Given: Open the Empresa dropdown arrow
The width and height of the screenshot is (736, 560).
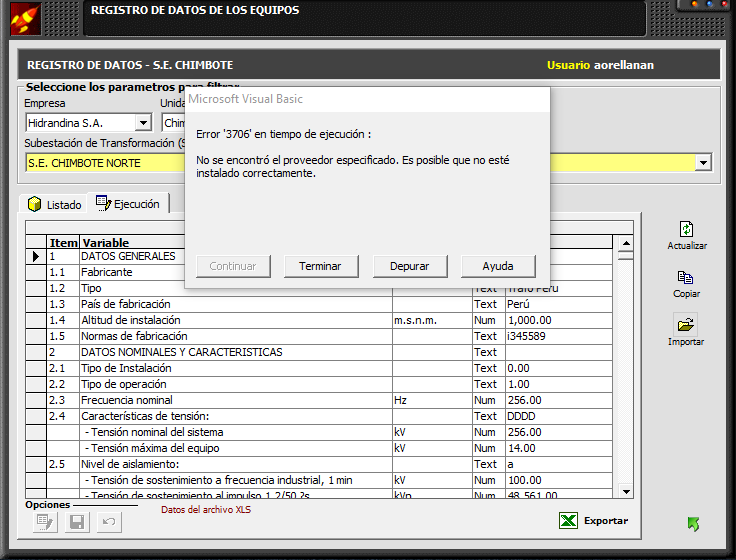Looking at the screenshot, I should click(x=143, y=123).
